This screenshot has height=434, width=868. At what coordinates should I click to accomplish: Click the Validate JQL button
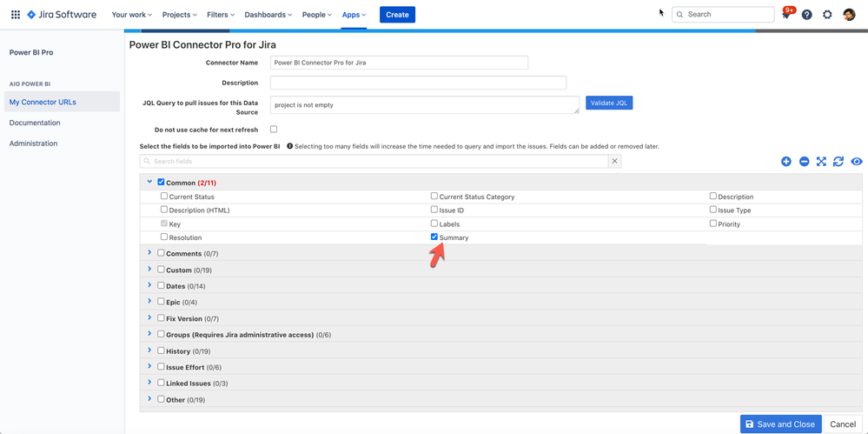609,103
